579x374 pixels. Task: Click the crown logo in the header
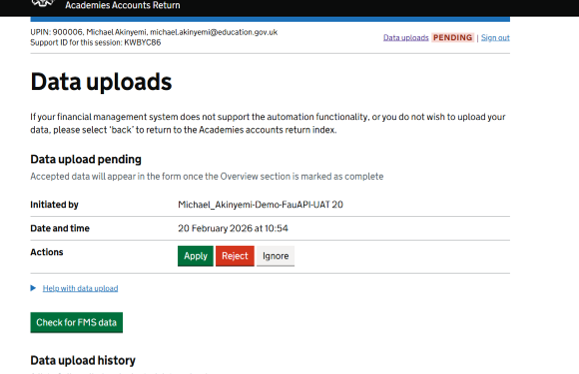43,3
